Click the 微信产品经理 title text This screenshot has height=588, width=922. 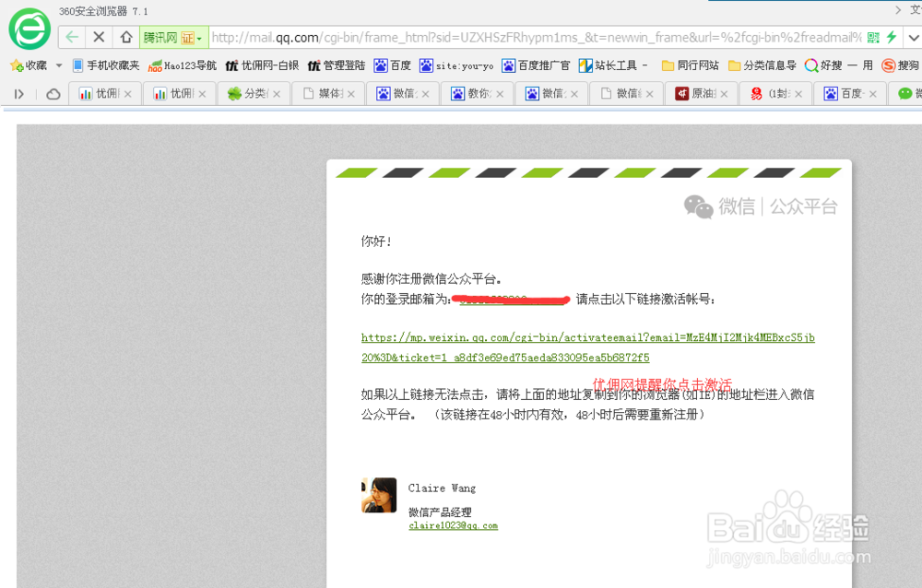440,512
